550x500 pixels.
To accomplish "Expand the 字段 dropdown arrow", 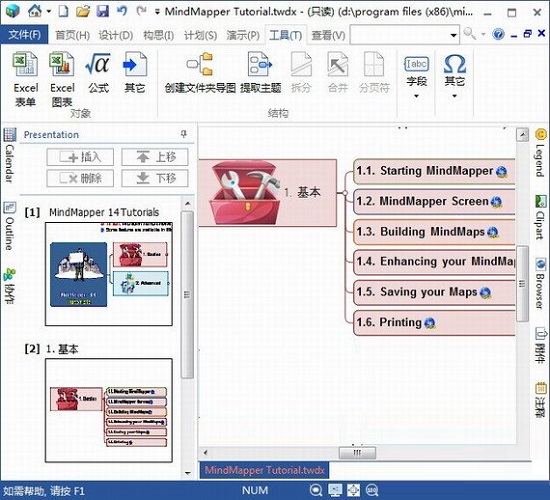I will point(416,96).
